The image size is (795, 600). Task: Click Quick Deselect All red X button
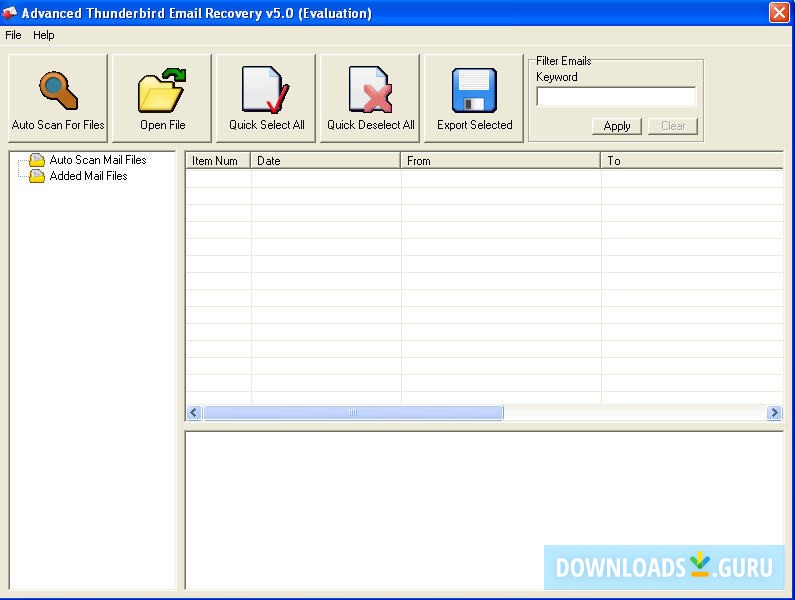click(370, 98)
